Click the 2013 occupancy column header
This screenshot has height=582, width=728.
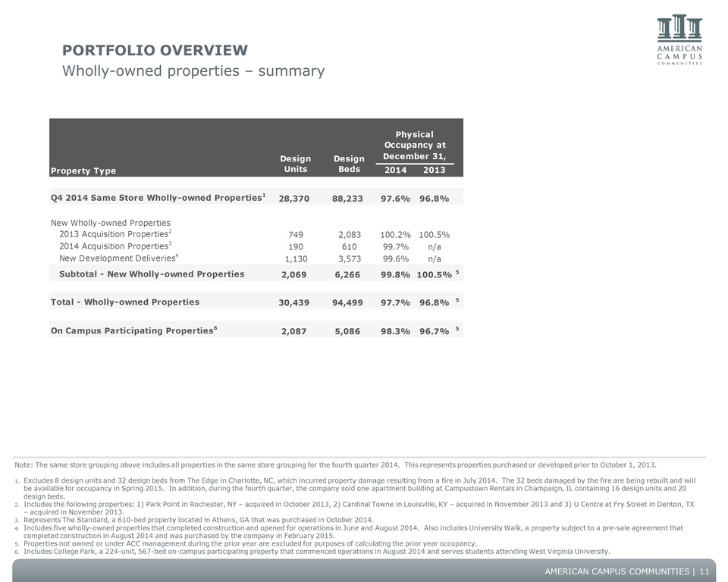[434, 170]
